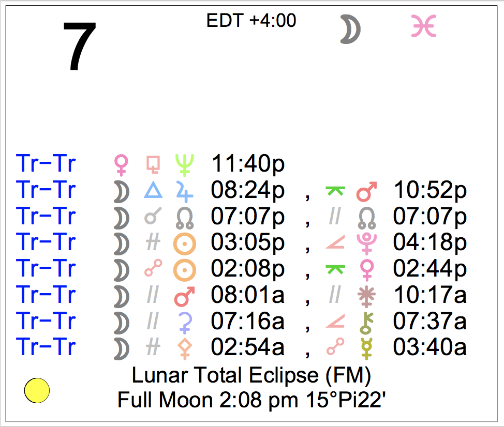
Task: Click the pink Pisces glyph in the header
Action: 424,26
